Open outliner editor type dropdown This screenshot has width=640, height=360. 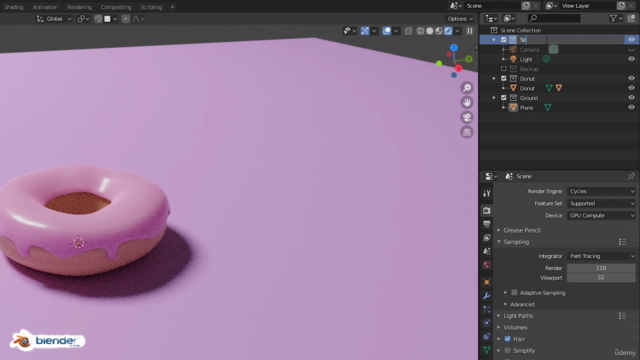click(x=491, y=18)
